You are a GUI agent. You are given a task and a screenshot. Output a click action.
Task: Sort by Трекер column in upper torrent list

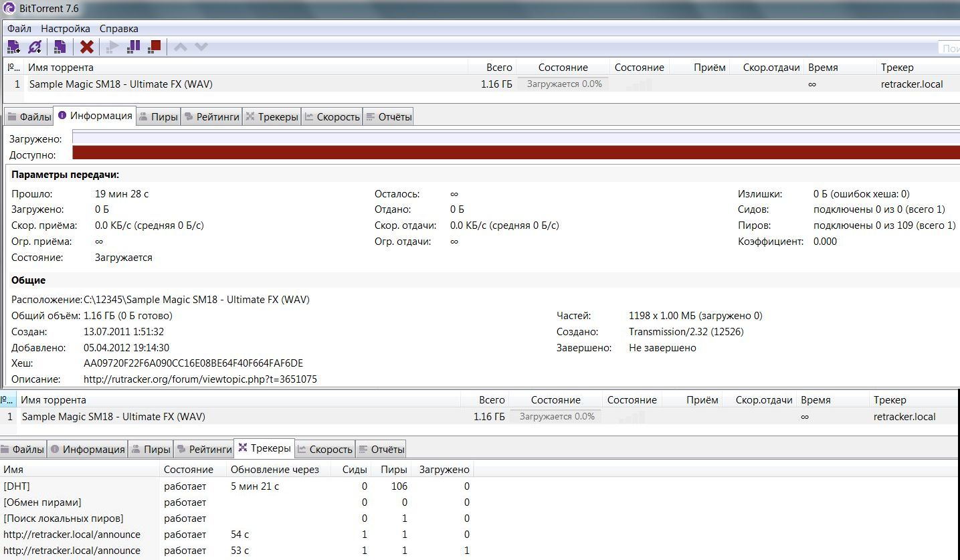[x=918, y=68]
